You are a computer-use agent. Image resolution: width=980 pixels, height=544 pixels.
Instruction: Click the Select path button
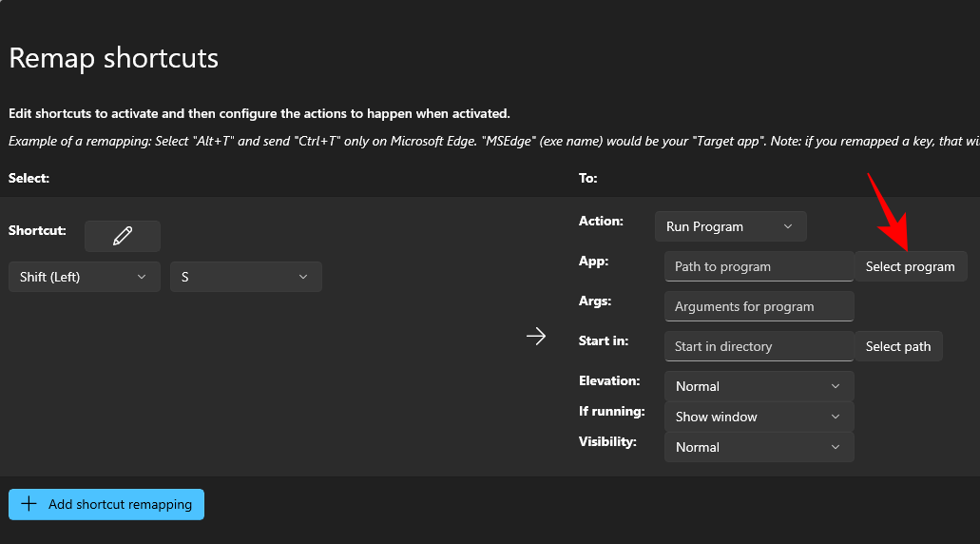point(898,346)
